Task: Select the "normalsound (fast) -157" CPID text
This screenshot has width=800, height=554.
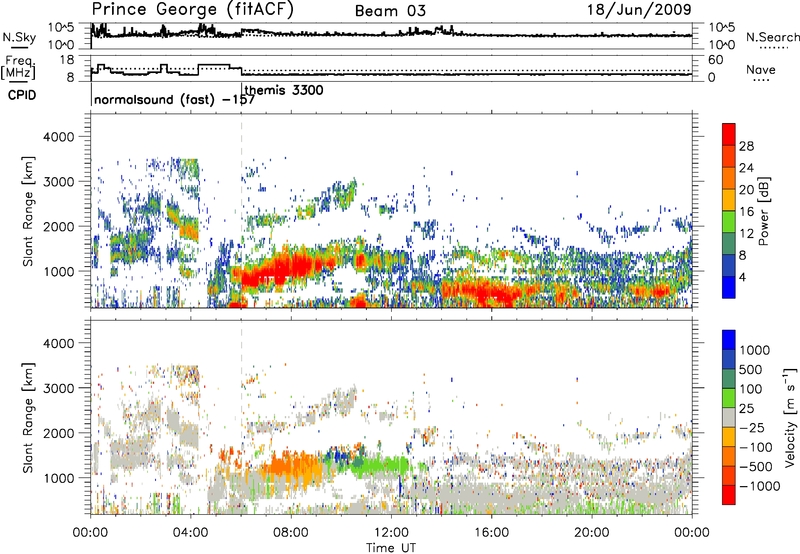Action: 174,99
